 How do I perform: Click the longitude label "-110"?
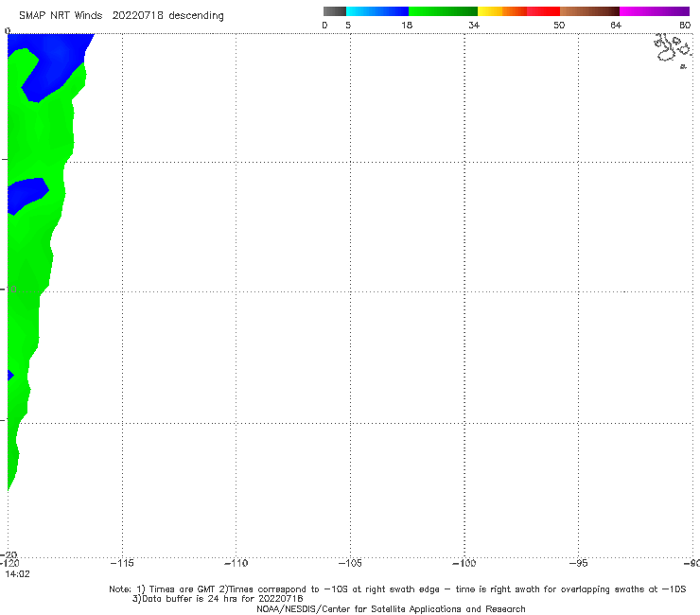[x=236, y=563]
